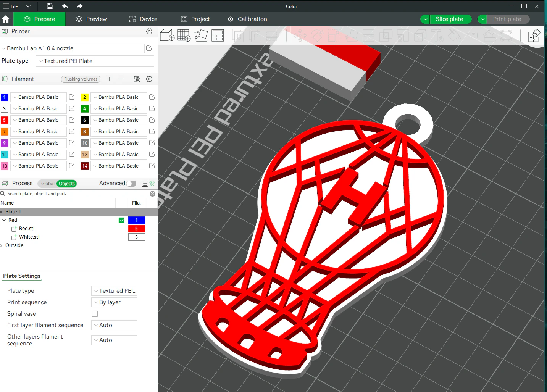Click the Add plate grid icon
The image size is (547, 392).
pyautogui.click(x=184, y=35)
